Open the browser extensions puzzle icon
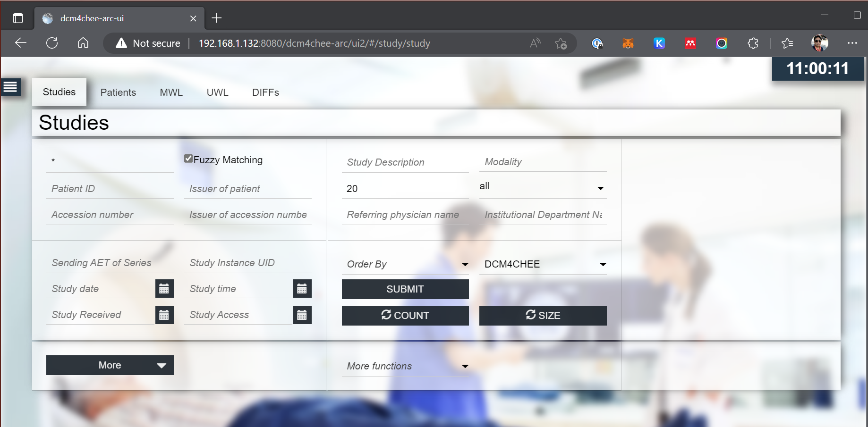 753,43
